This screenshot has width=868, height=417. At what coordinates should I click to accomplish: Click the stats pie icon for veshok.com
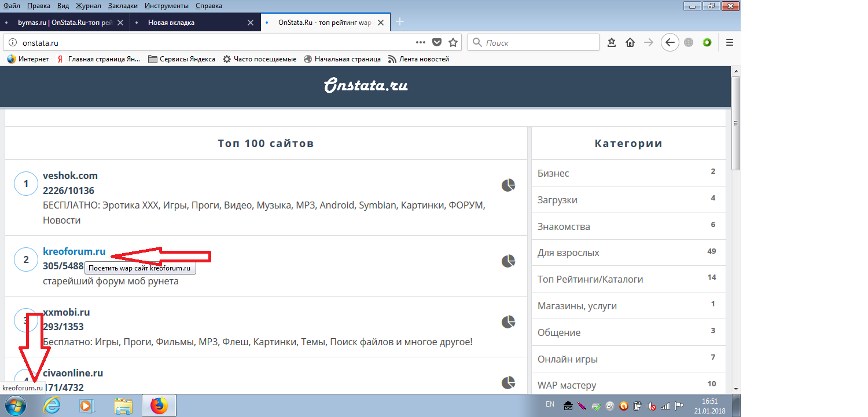pos(508,185)
